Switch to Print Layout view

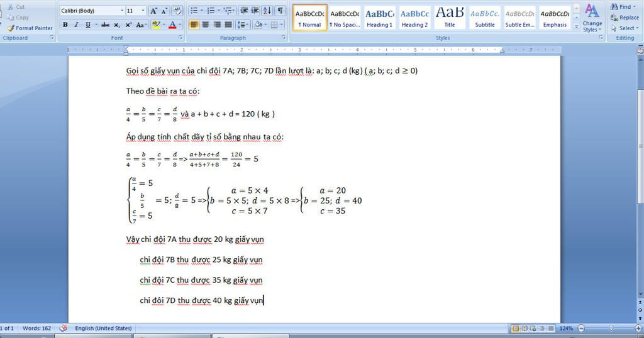[x=515, y=328]
